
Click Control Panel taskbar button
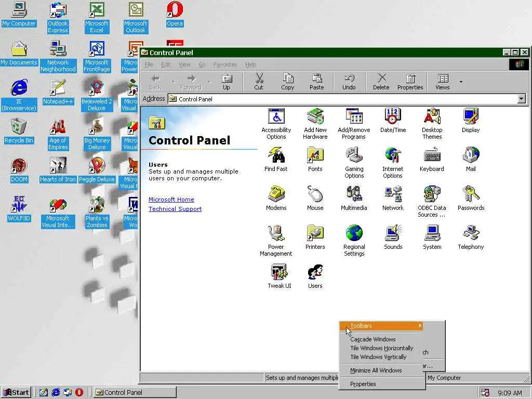click(x=135, y=393)
